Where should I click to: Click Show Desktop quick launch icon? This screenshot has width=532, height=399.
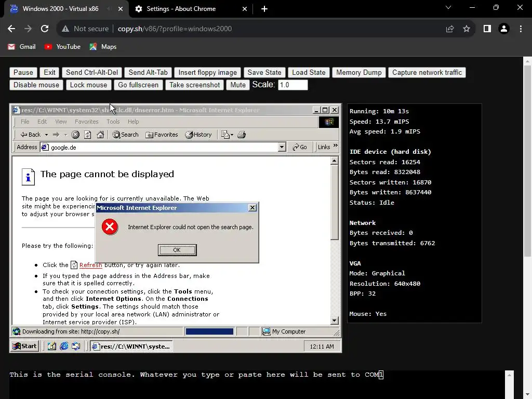point(52,346)
